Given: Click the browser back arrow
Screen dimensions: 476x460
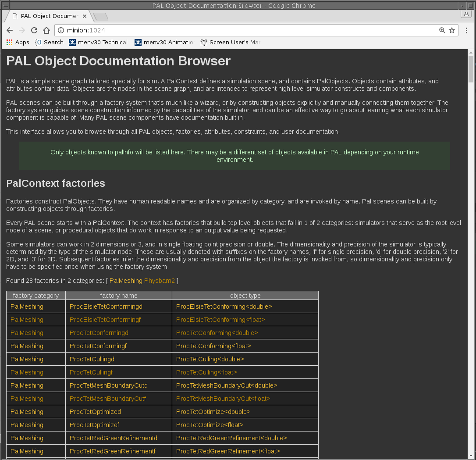Looking at the screenshot, I should pyautogui.click(x=10, y=30).
